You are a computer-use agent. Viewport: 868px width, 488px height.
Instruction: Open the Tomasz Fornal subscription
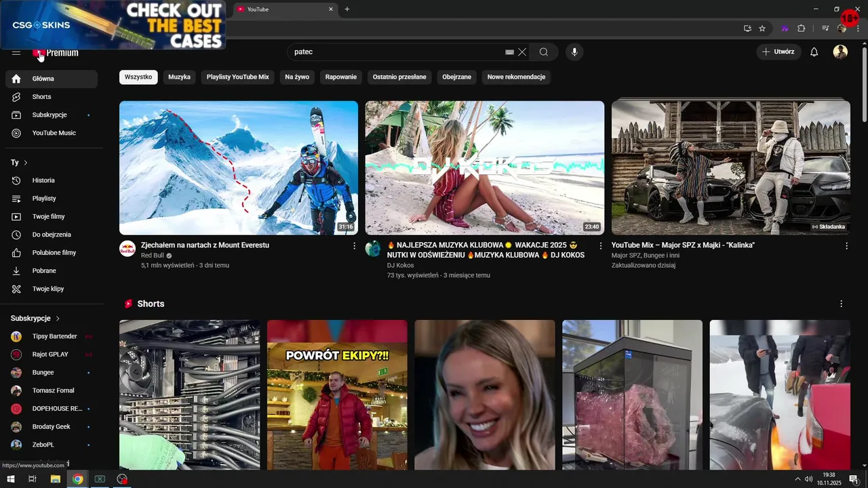52,390
